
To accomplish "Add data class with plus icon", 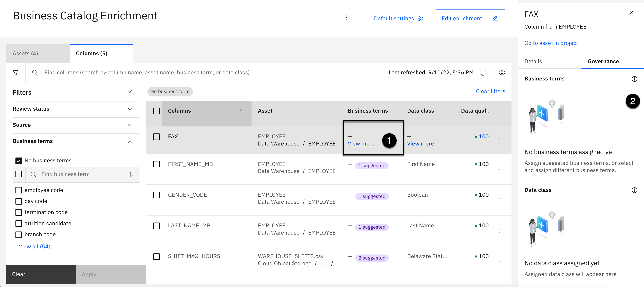I will 634,190.
